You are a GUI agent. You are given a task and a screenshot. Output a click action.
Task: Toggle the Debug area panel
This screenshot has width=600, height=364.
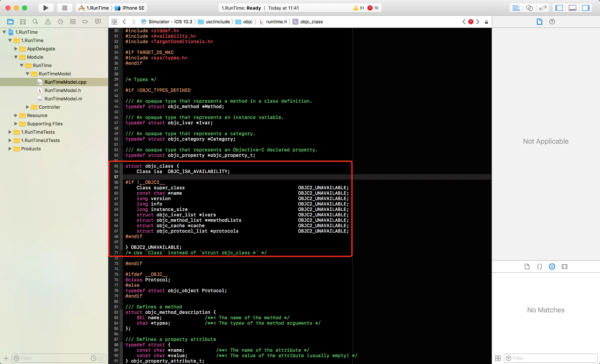572,8
